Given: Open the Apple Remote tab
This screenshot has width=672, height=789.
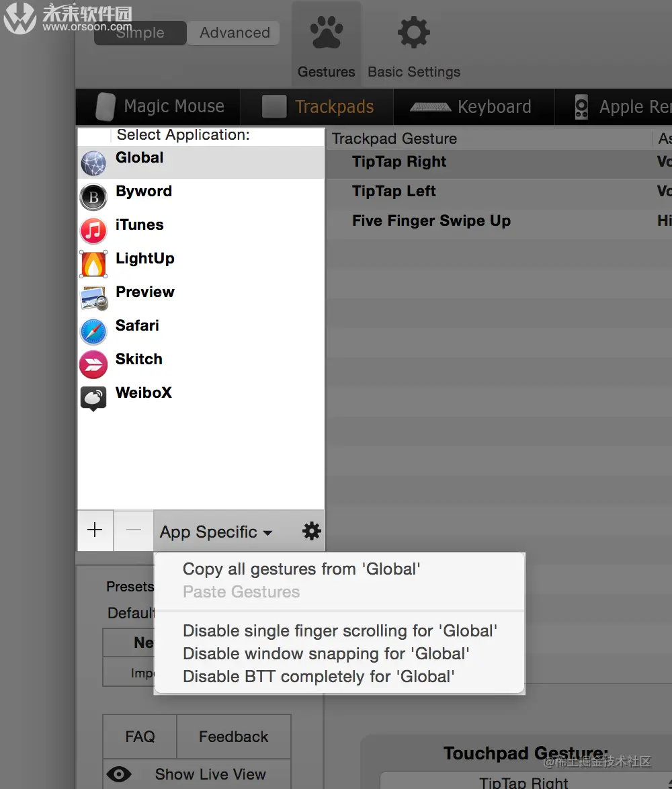Looking at the screenshot, I should pyautogui.click(x=614, y=107).
